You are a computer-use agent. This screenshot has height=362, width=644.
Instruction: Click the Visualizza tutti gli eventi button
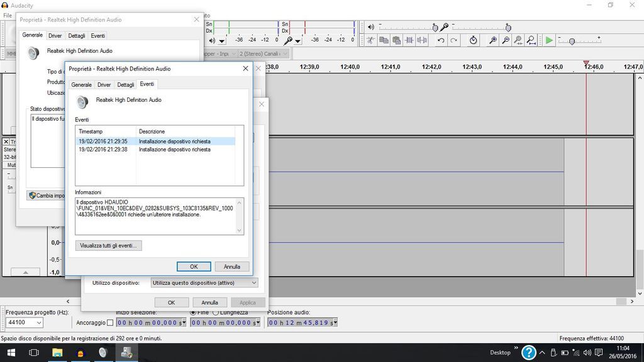[x=108, y=245]
